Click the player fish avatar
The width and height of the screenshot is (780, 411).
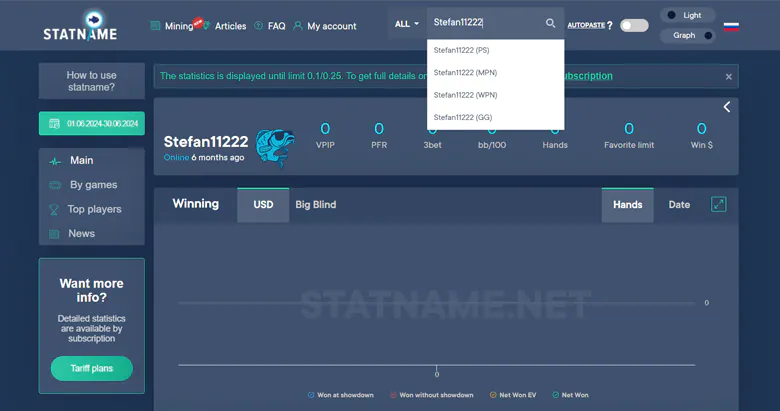point(275,148)
